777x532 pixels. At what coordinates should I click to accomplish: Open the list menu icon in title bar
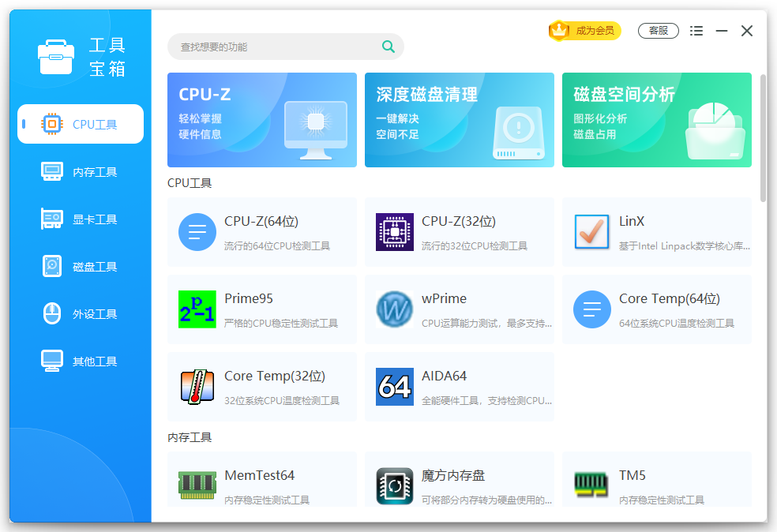696,31
